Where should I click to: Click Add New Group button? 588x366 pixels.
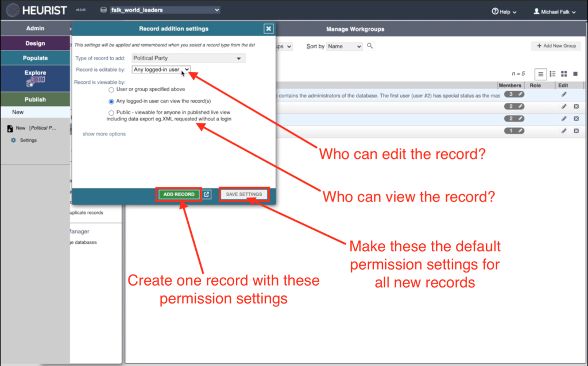(556, 46)
